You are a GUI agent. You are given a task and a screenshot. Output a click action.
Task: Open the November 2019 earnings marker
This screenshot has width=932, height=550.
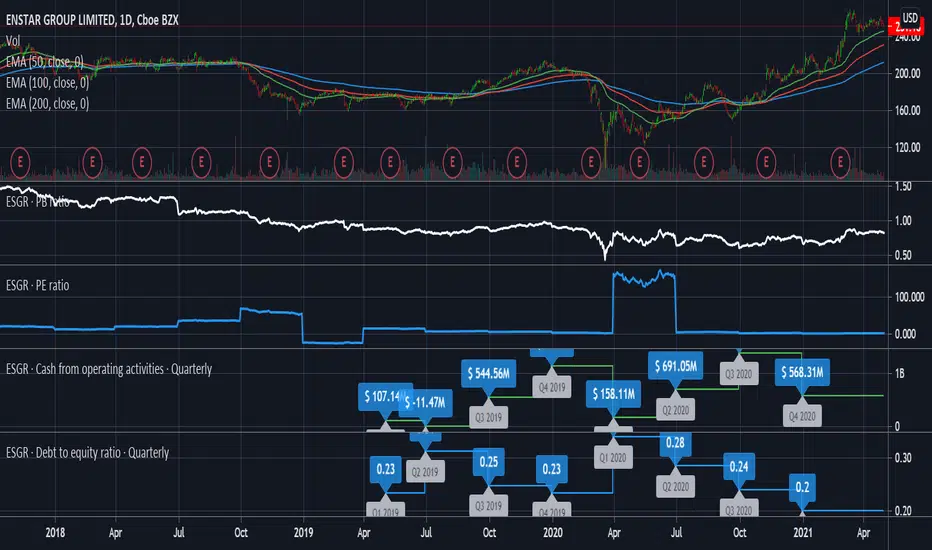click(517, 162)
